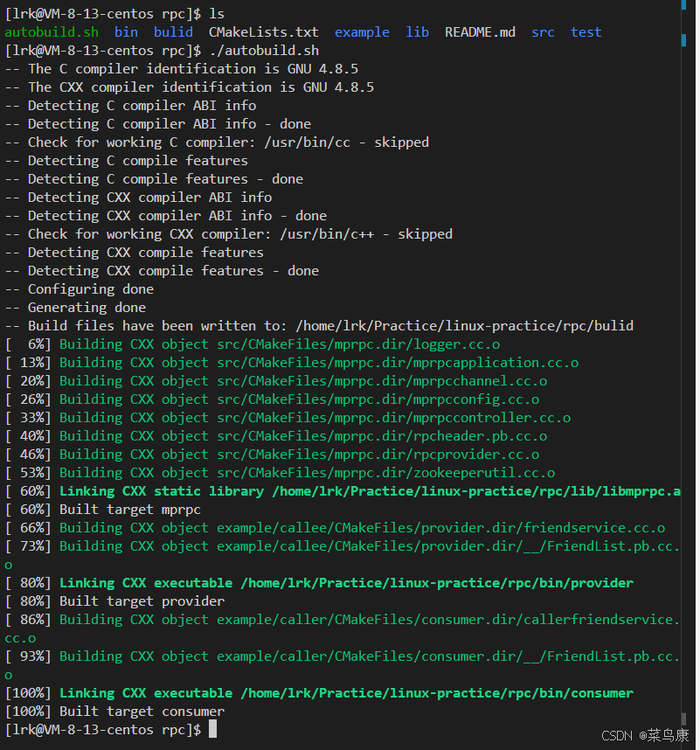The width and height of the screenshot is (700, 750).
Task: Click 'Linking CXX static library' libmprpc.a line
Action: [x=343, y=490]
